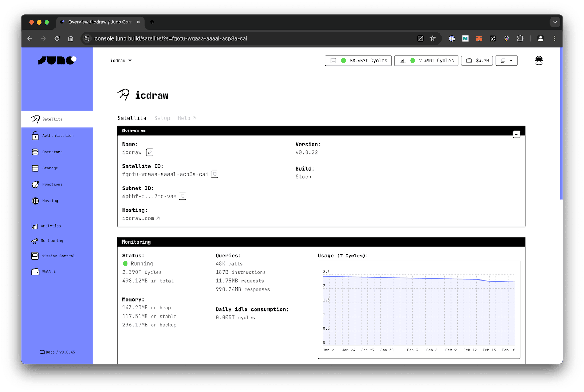Viewport: 584px width, 392px height.
Task: Click the browser address bar
Action: pyautogui.click(x=214, y=38)
